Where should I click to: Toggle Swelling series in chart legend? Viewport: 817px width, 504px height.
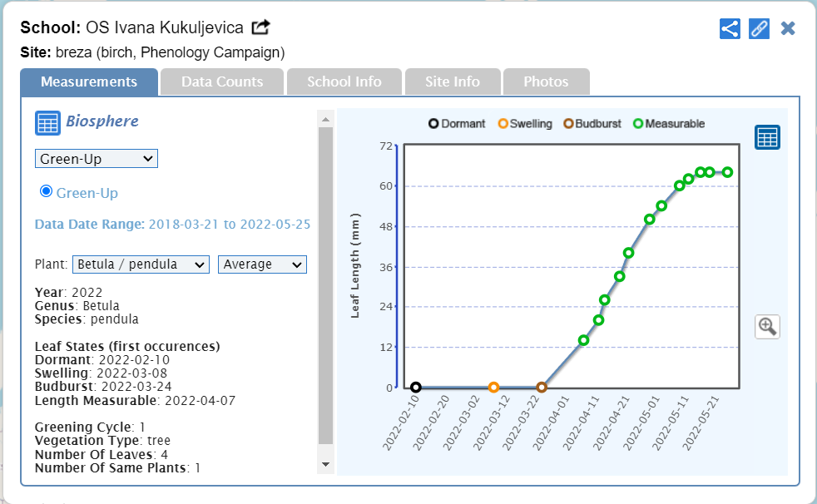pyautogui.click(x=525, y=124)
